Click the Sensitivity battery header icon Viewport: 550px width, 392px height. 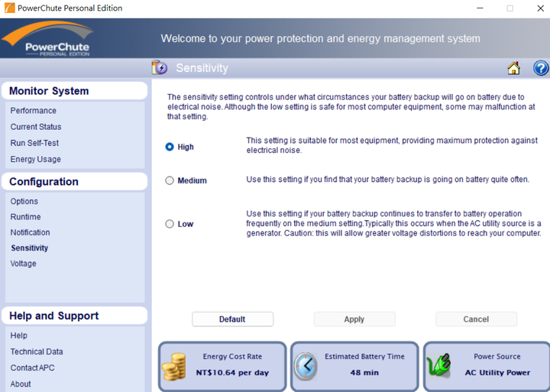[x=160, y=67]
